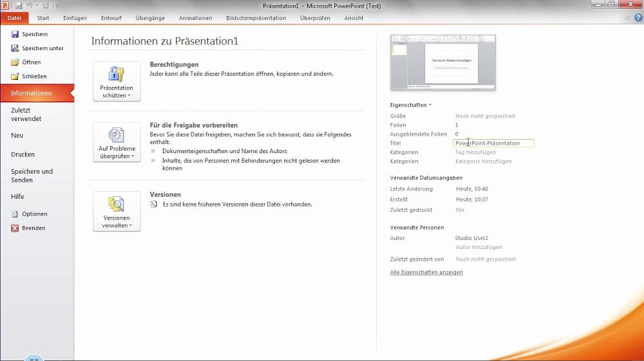644x361 pixels.
Task: Switch to the Ansicht tab
Action: (x=354, y=18)
